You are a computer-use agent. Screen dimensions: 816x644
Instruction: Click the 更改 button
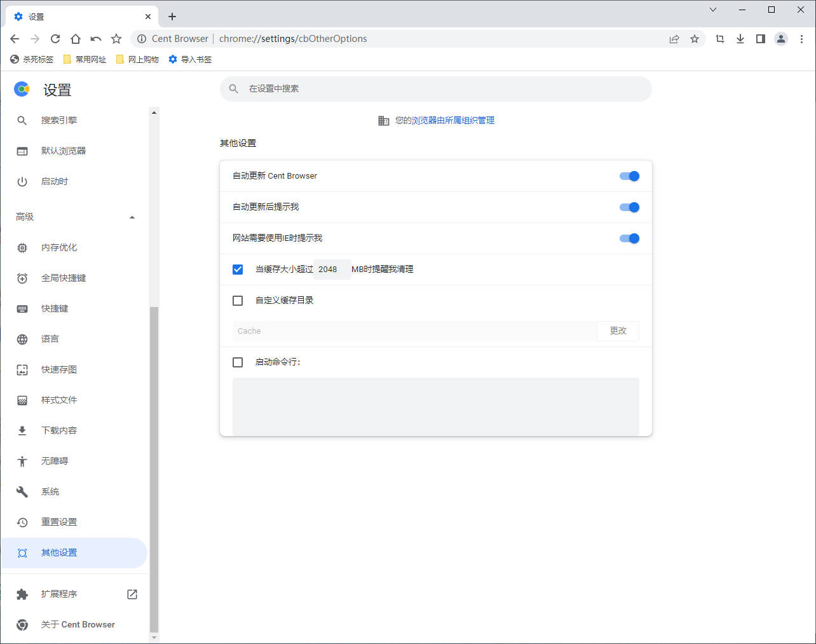click(x=618, y=331)
